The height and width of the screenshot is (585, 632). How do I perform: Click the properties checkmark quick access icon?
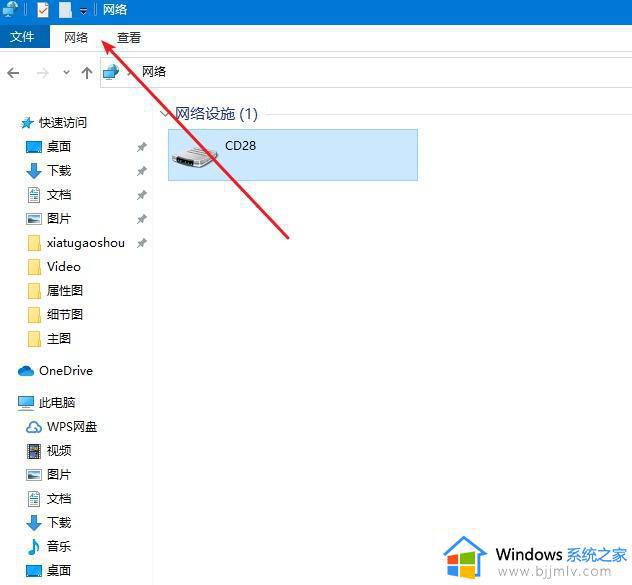click(x=43, y=10)
